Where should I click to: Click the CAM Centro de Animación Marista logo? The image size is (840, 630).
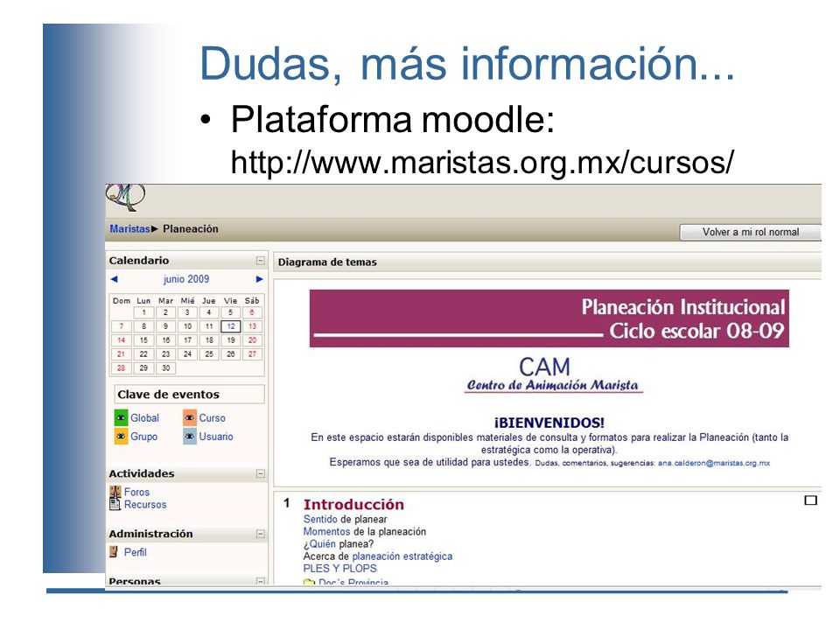(x=552, y=374)
